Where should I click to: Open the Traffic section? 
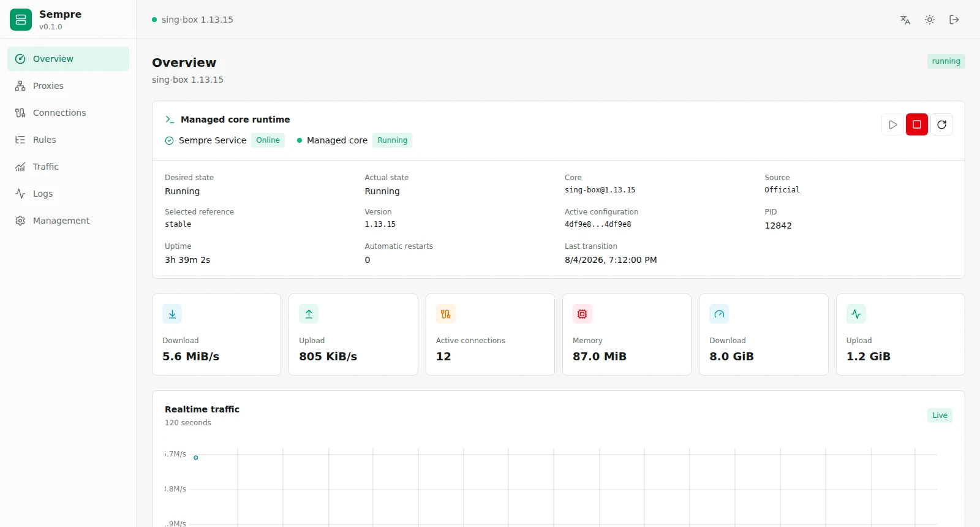tap(68, 167)
